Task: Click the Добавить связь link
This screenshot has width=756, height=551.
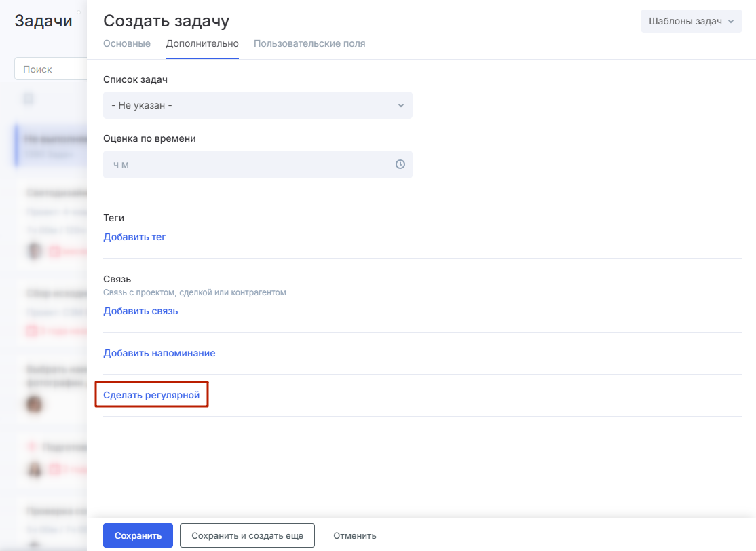Action: [x=140, y=311]
